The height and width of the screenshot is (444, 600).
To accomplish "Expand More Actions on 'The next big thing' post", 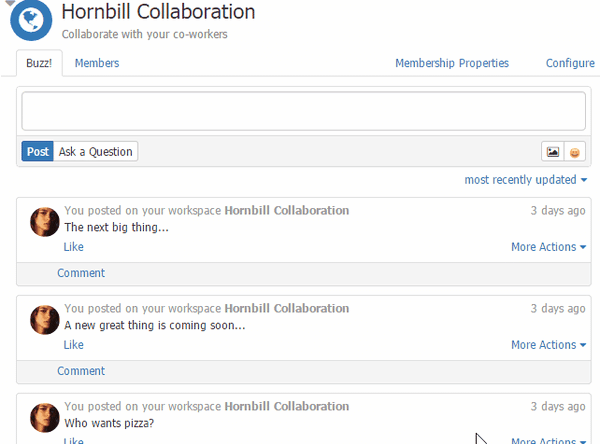I will point(548,247).
